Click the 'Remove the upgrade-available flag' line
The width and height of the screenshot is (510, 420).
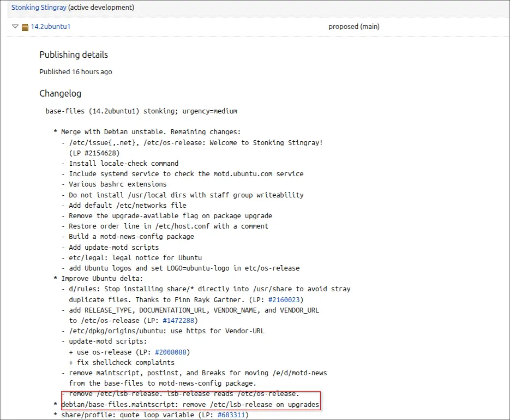pyautogui.click(x=167, y=215)
